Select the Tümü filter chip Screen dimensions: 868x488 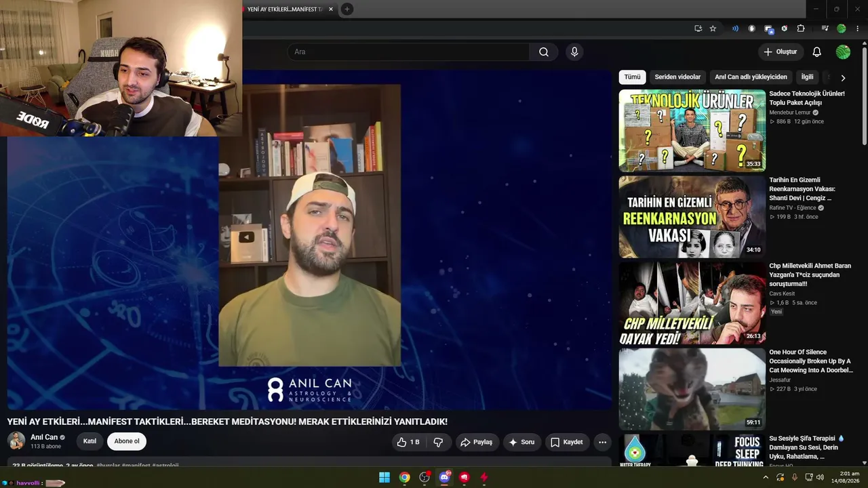(632, 77)
